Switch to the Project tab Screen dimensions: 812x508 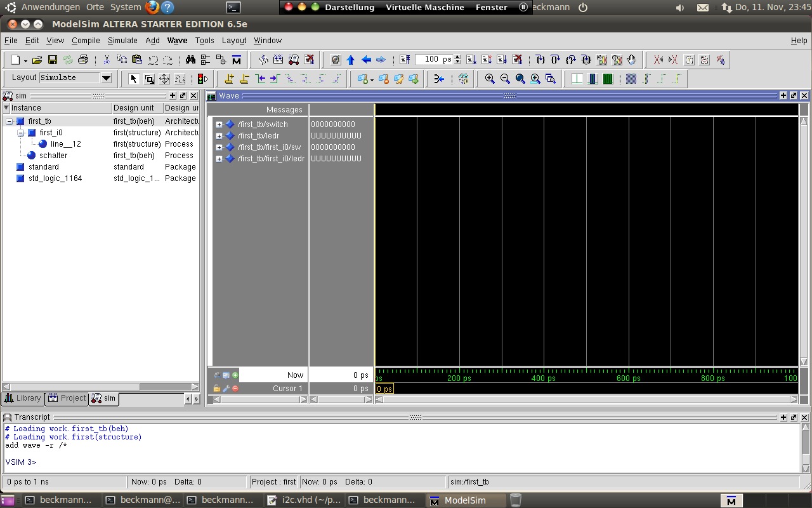[x=67, y=398]
